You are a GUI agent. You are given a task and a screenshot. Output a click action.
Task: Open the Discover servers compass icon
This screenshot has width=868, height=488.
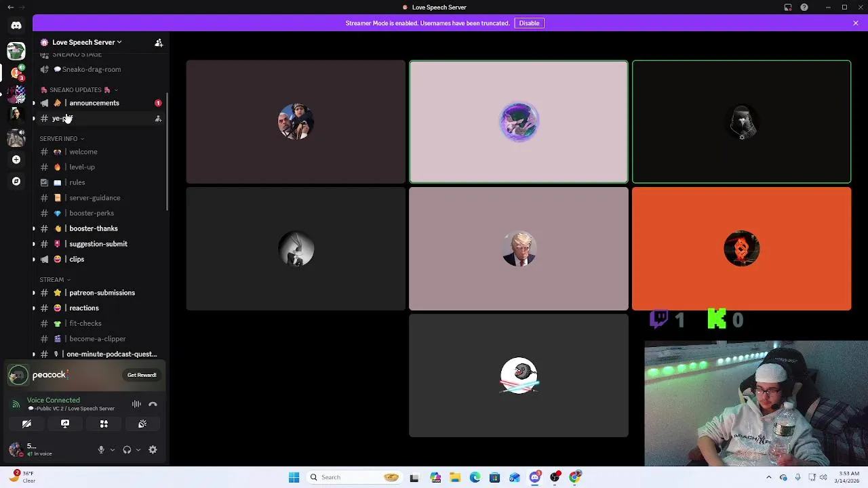[16, 181]
